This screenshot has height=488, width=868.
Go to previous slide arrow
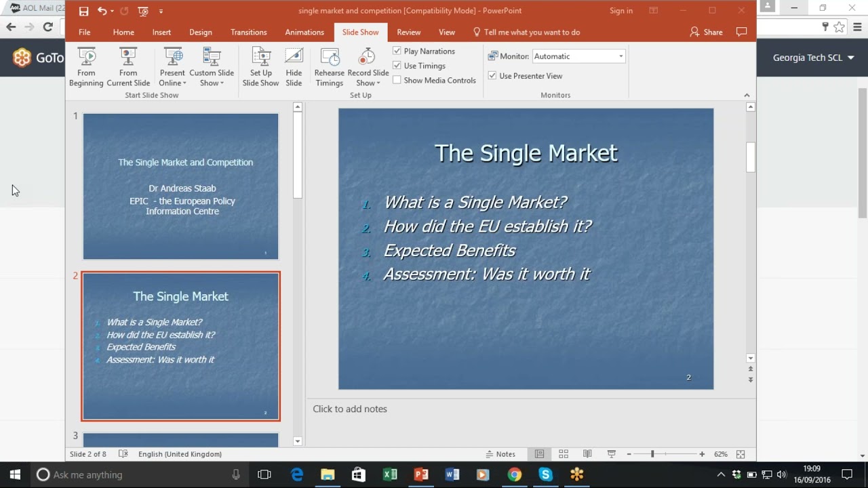(751, 369)
